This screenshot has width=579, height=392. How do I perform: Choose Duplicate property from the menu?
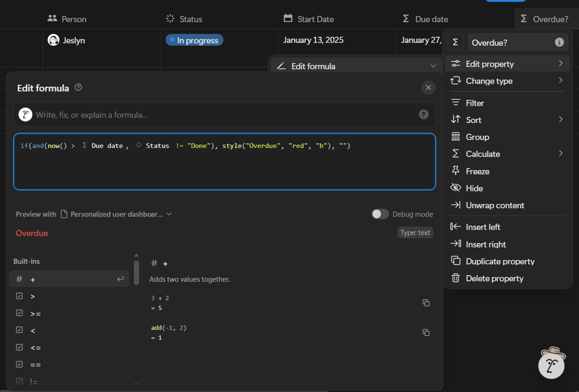pyautogui.click(x=500, y=261)
